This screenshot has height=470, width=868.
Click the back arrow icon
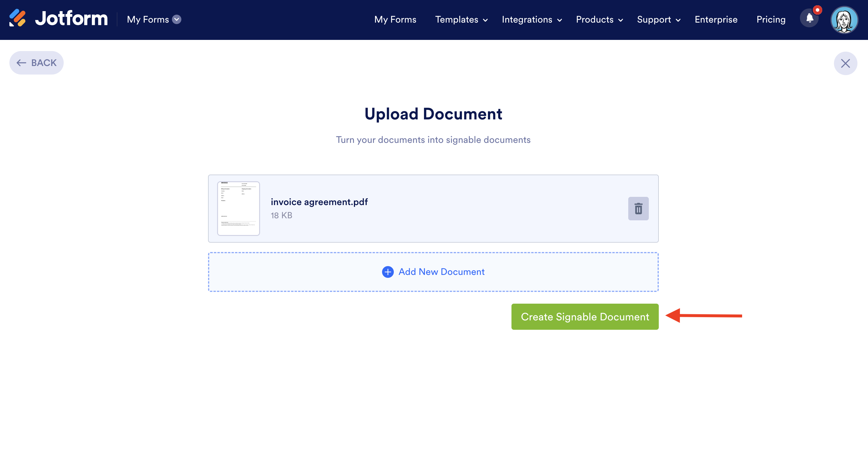pos(21,63)
